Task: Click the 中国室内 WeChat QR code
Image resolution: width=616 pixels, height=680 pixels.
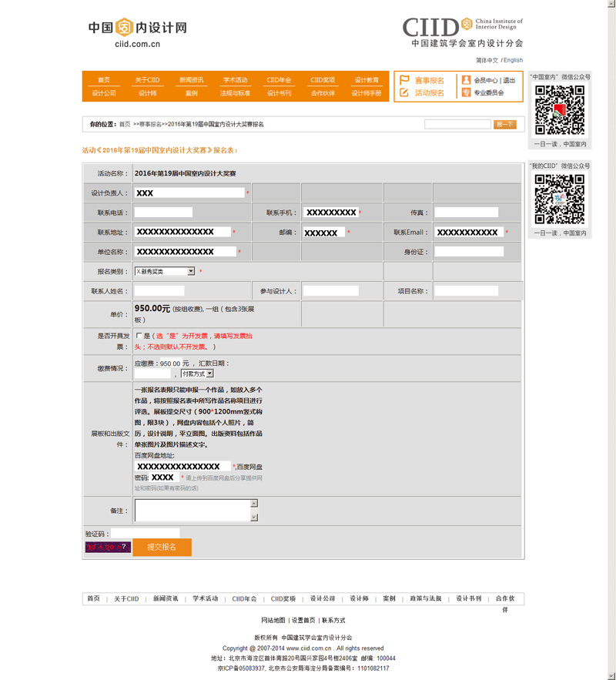Action: pos(560,110)
